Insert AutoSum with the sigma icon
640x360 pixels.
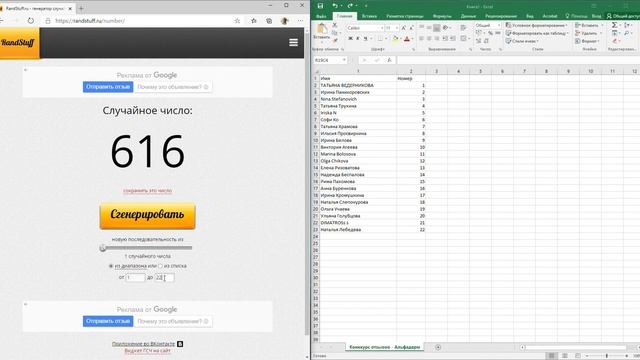tap(614, 25)
